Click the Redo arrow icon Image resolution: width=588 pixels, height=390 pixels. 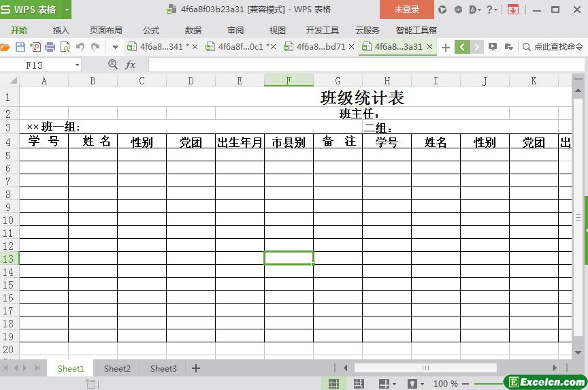[x=96, y=47]
